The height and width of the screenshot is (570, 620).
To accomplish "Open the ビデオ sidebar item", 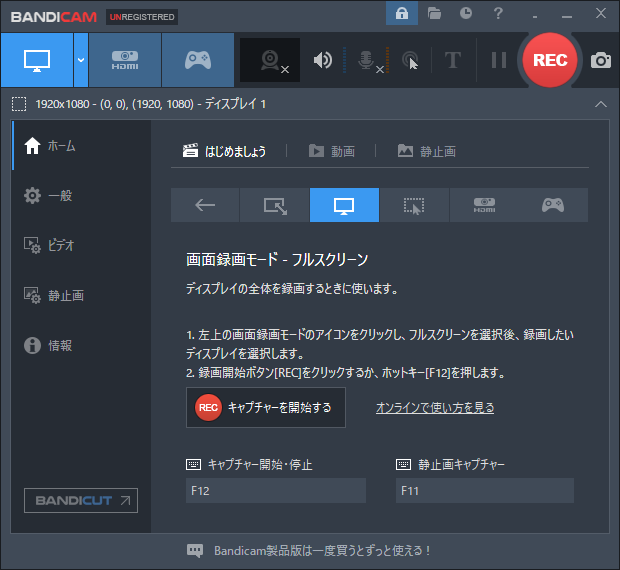I will (81, 245).
